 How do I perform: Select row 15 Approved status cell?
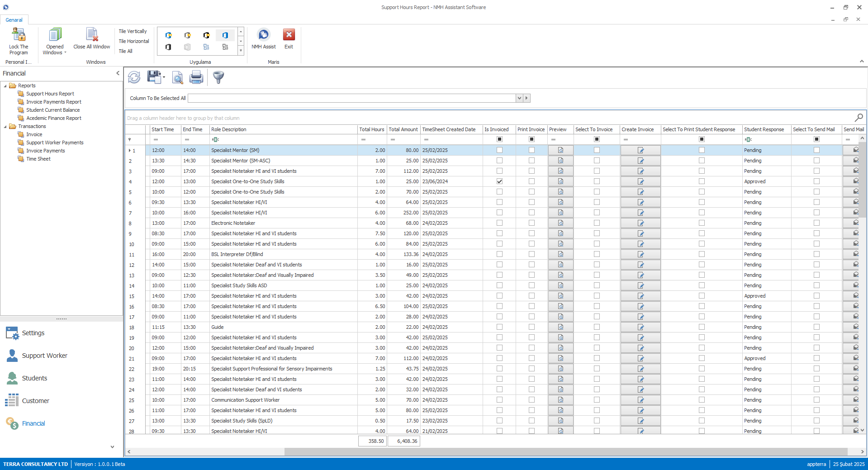click(x=767, y=296)
